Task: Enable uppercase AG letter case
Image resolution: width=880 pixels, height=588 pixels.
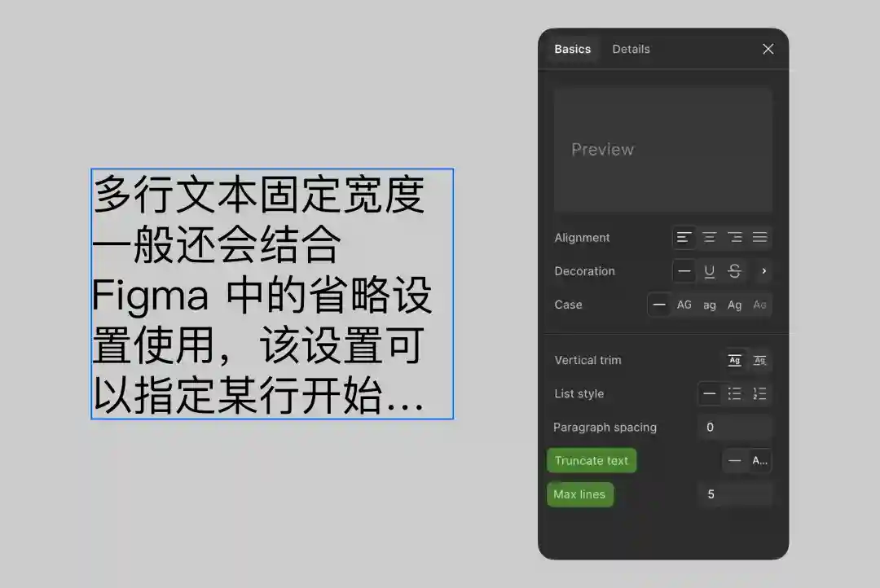Action: [684, 305]
